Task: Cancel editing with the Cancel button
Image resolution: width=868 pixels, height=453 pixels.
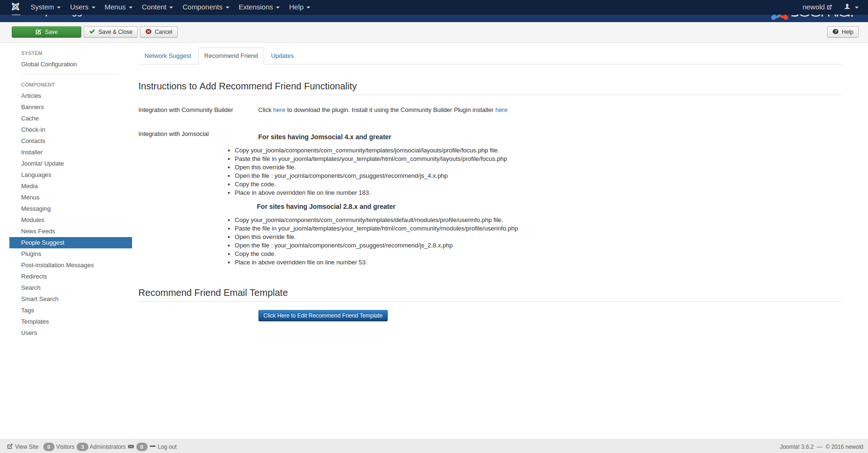Action: 159,32
